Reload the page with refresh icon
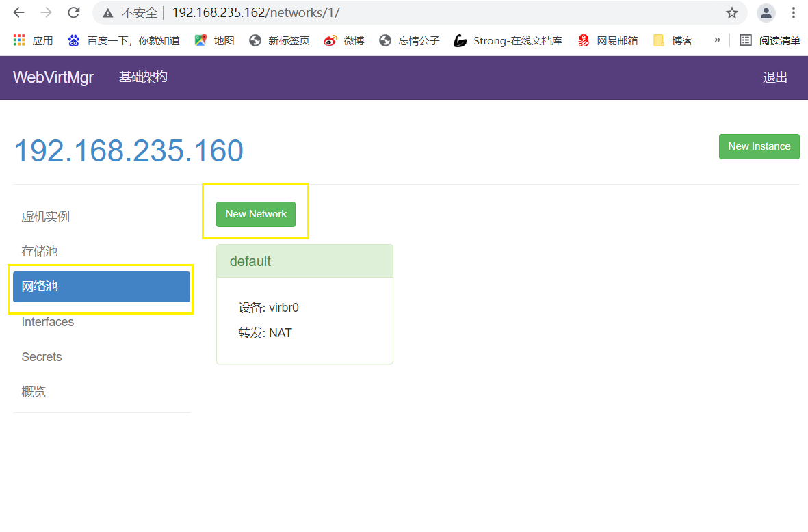 pyautogui.click(x=74, y=12)
